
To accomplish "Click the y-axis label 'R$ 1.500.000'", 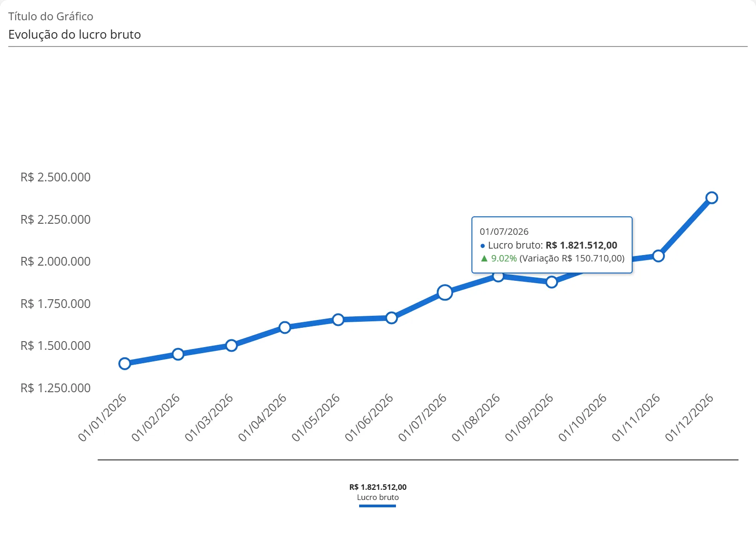I will pos(56,346).
